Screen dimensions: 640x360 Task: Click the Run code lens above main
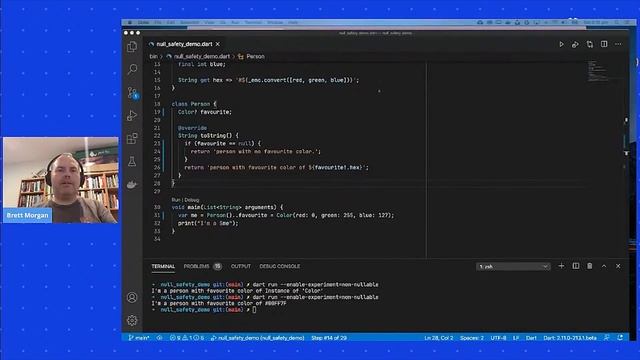coord(176,200)
